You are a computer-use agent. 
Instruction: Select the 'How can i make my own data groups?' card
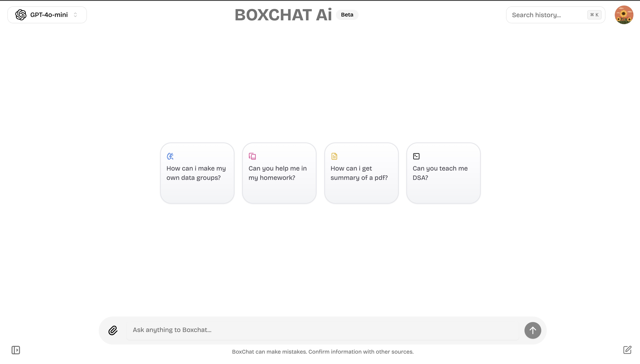pyautogui.click(x=197, y=173)
